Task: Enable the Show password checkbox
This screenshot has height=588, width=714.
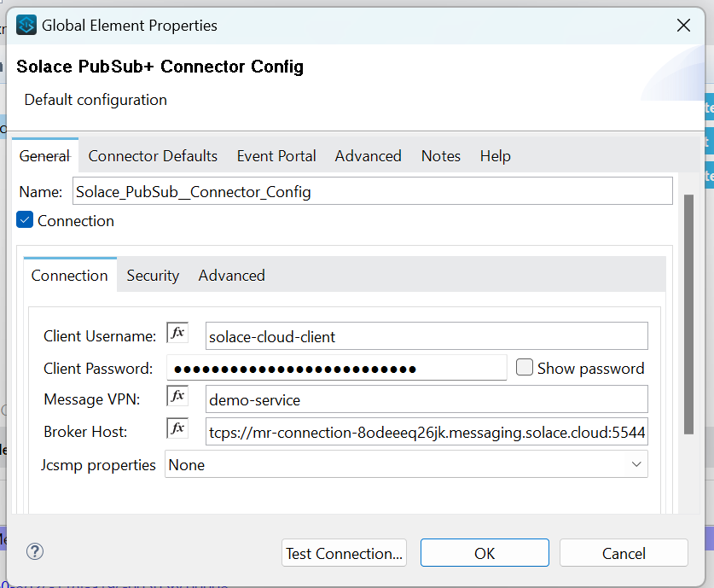Action: [x=525, y=368]
